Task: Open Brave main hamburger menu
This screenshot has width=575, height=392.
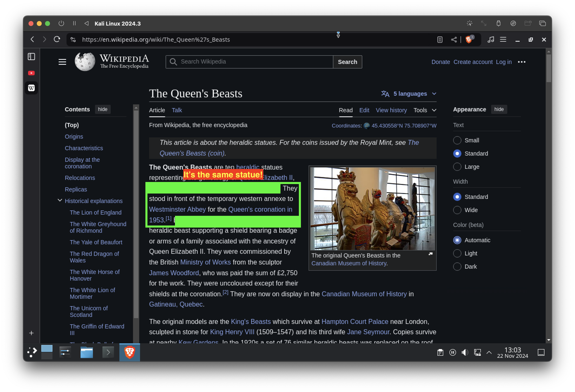Action: pos(503,40)
